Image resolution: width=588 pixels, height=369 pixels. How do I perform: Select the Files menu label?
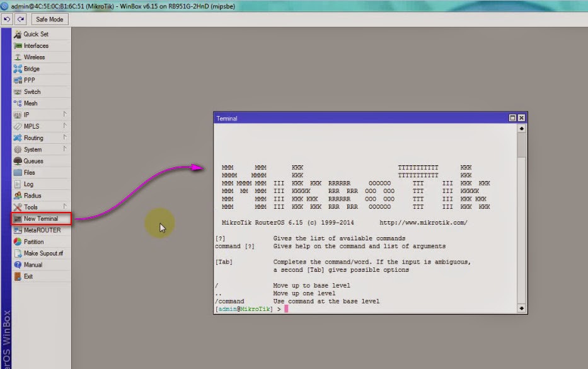coord(29,173)
